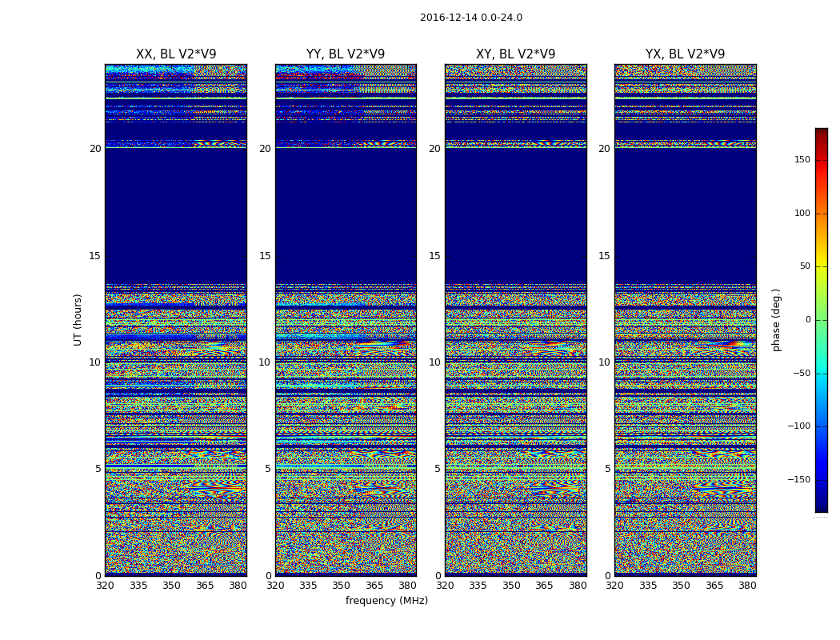This screenshot has height=640, width=840.
Task: Click YX plot x-tick label '365'
Action: click(714, 586)
